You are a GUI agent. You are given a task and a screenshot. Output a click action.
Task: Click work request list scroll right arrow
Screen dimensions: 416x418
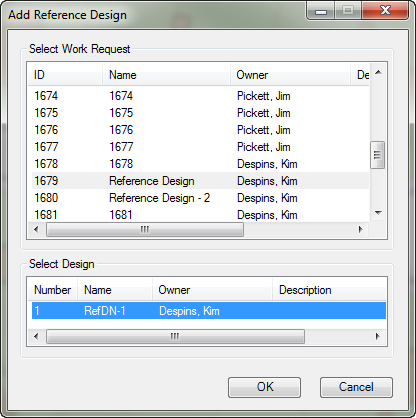[x=360, y=229]
